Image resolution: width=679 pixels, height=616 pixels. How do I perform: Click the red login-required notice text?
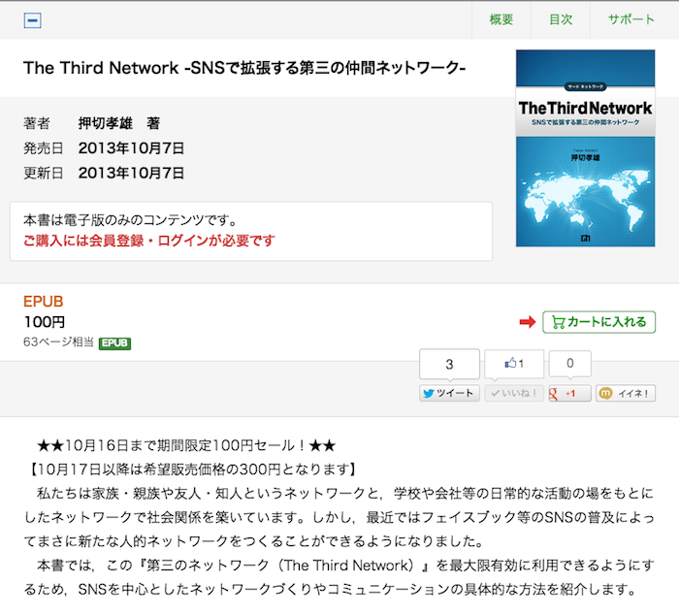tap(149, 241)
